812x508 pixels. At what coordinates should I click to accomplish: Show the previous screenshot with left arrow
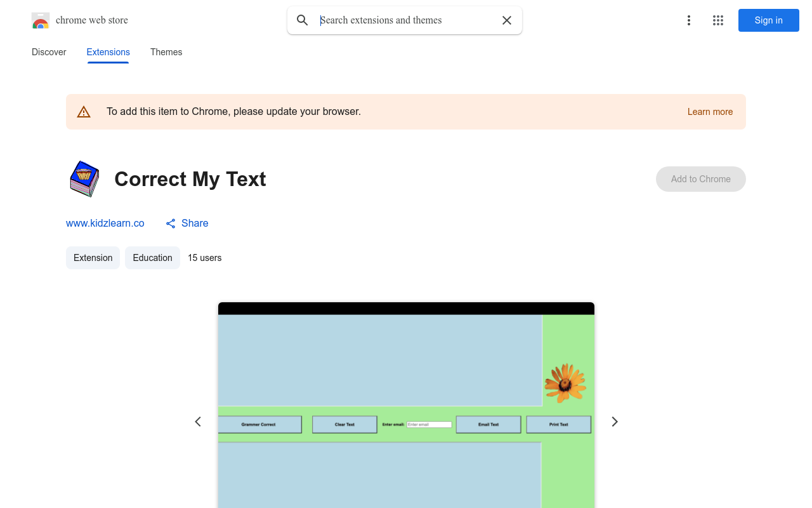click(x=198, y=422)
